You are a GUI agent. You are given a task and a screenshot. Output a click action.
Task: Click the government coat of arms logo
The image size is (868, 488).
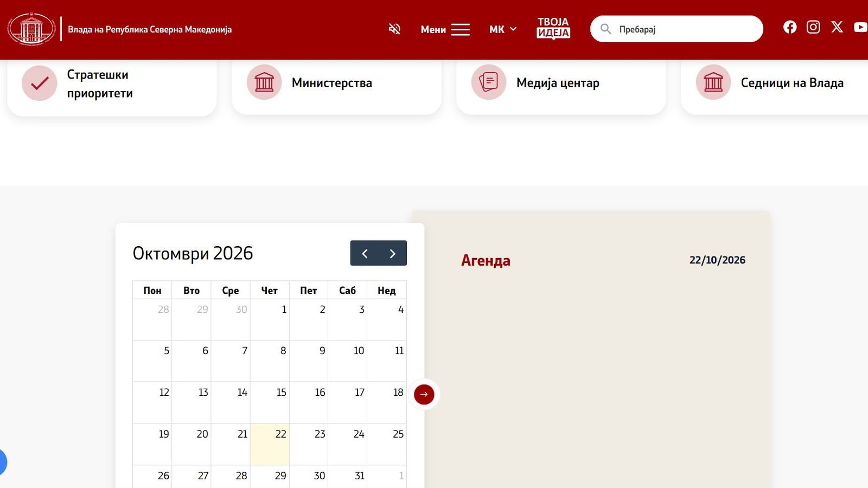(x=31, y=29)
